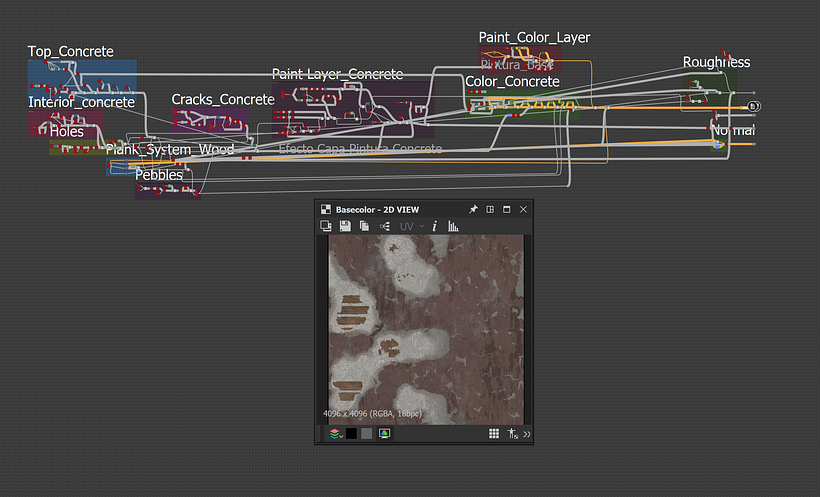Dock the panel using the split-layout button
The width and height of the screenshot is (820, 497).
point(490,209)
